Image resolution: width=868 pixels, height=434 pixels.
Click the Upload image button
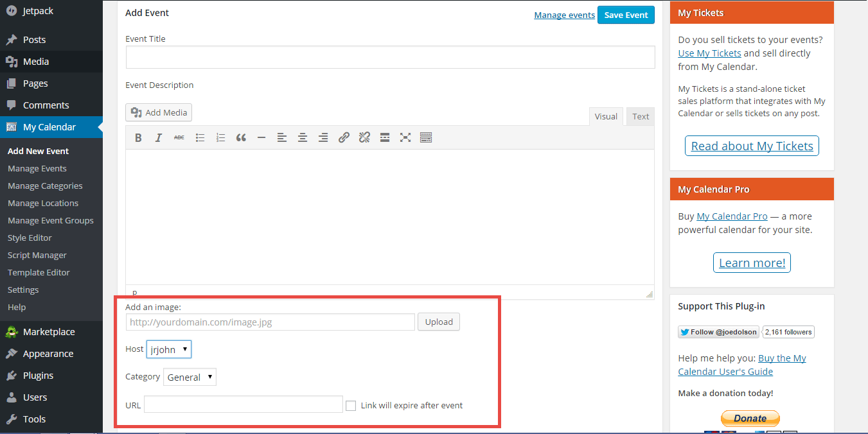(439, 322)
